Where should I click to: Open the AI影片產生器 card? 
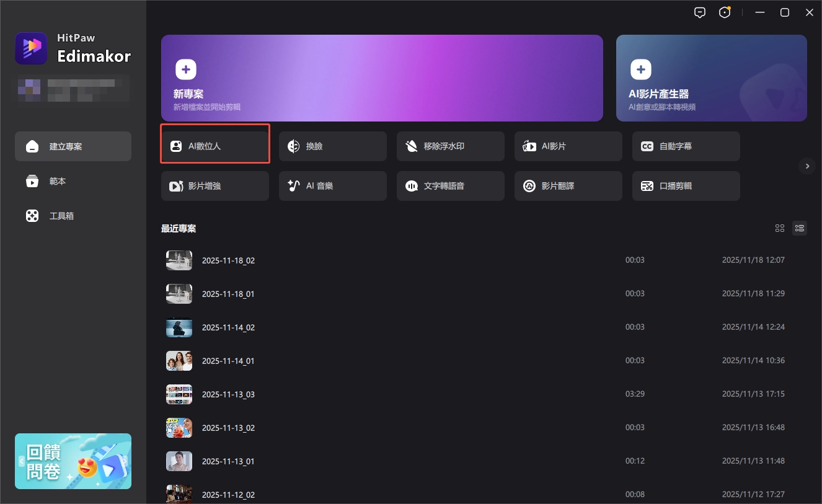click(711, 77)
